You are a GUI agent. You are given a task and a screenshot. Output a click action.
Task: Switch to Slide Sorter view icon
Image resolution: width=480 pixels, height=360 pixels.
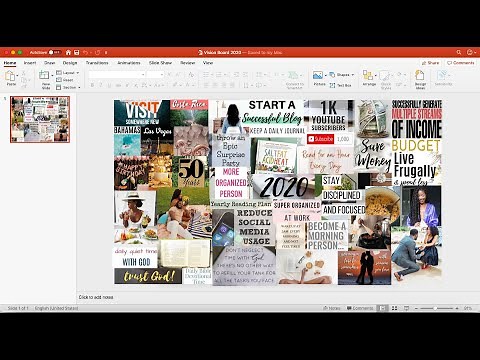point(394,308)
